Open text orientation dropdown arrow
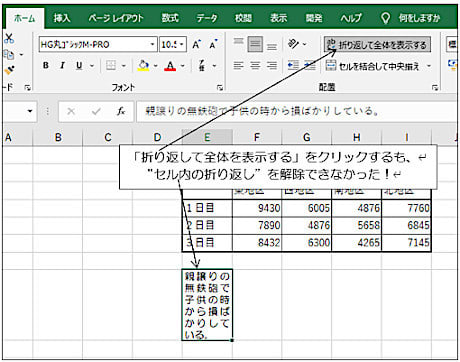 pos(304,44)
